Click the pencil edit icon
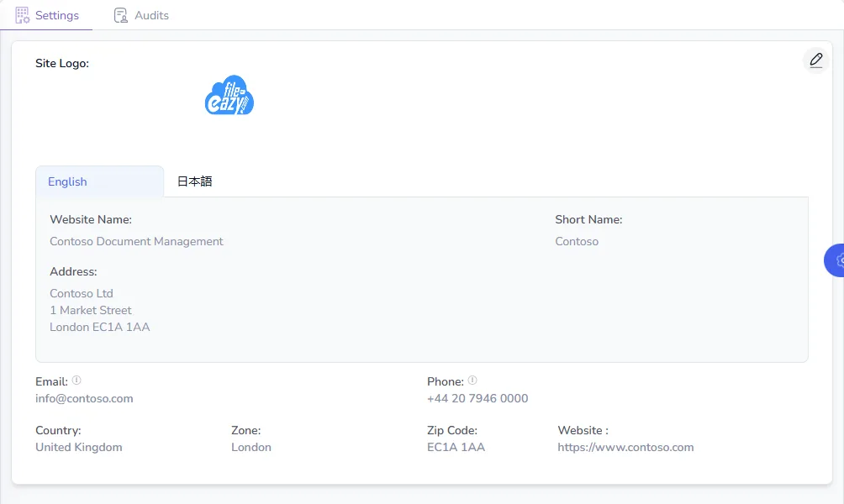The width and height of the screenshot is (844, 504). point(816,60)
